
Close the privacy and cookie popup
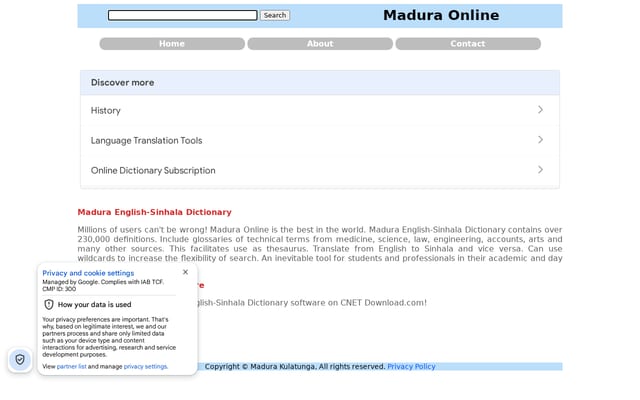[x=185, y=272]
